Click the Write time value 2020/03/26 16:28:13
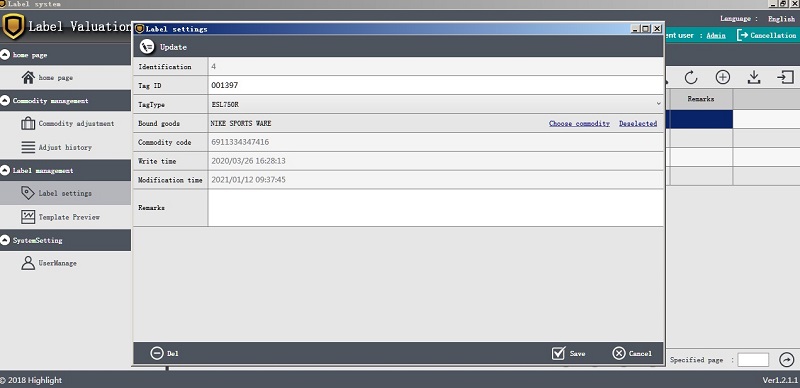The width and height of the screenshot is (800, 388). point(248,161)
